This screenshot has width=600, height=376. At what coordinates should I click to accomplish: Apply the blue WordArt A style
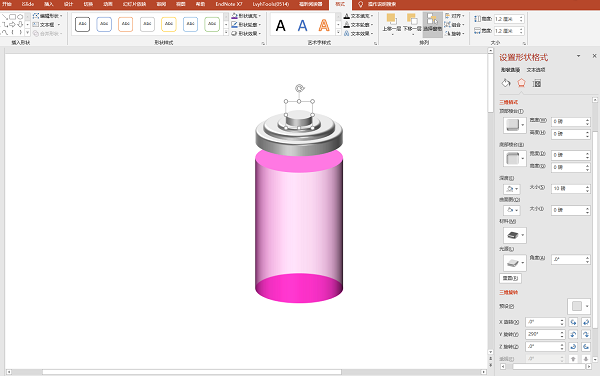click(302, 26)
